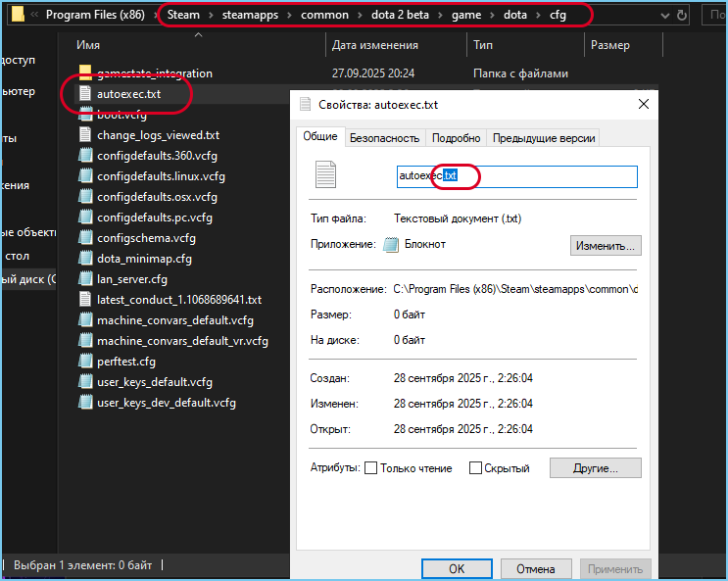Enable the Только чтение checkbox
Screen dimensions: 728x581
pyautogui.click(x=370, y=467)
